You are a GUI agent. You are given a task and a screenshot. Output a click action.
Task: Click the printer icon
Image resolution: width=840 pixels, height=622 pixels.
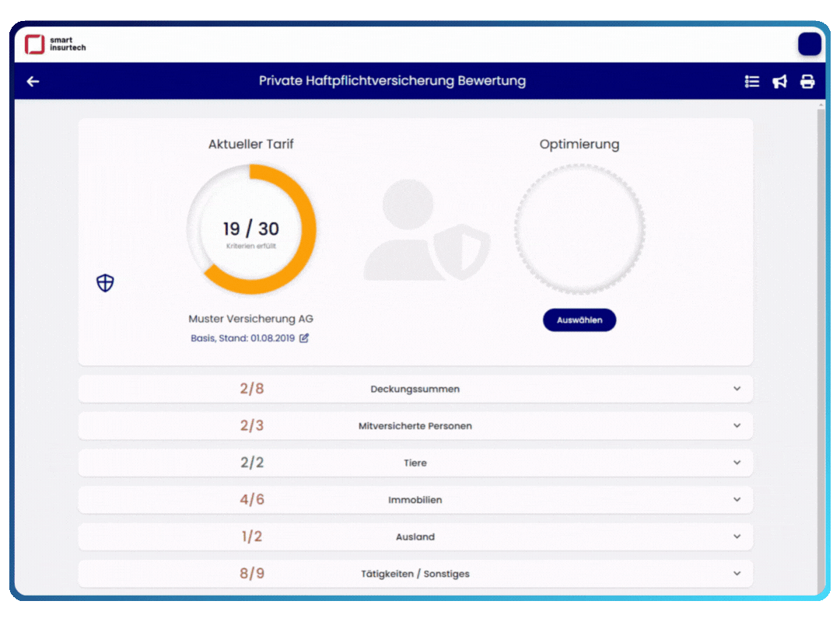pyautogui.click(x=807, y=82)
